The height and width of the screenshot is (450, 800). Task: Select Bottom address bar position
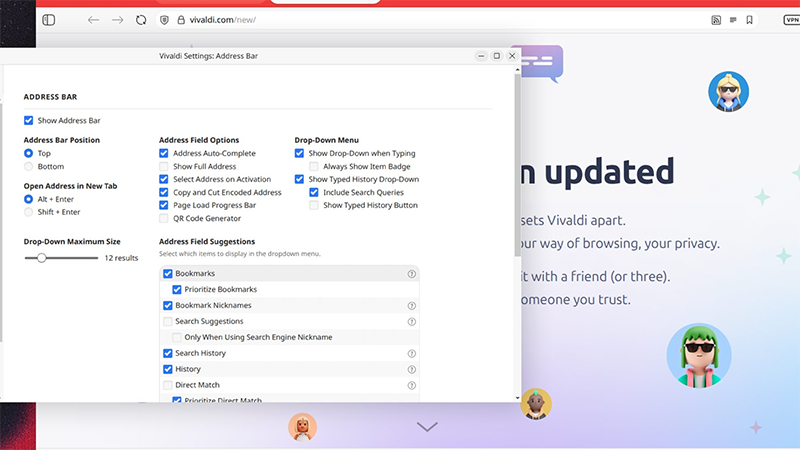(29, 166)
